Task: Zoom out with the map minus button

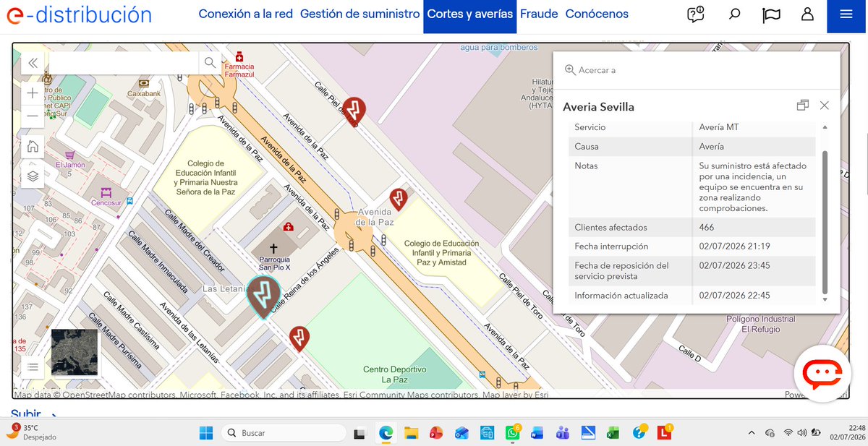Action: [x=33, y=116]
